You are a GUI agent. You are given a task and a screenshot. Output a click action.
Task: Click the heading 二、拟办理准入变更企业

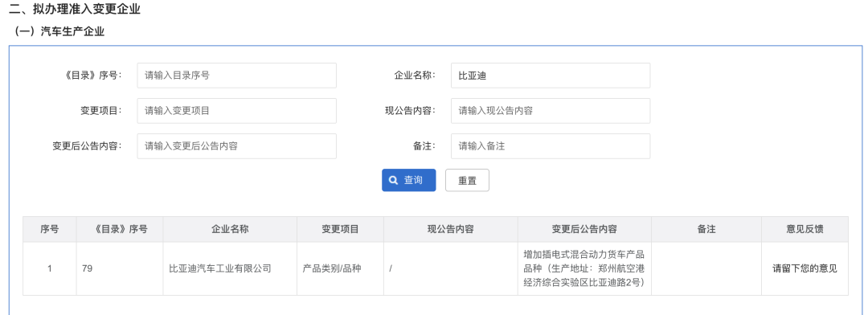pos(75,10)
